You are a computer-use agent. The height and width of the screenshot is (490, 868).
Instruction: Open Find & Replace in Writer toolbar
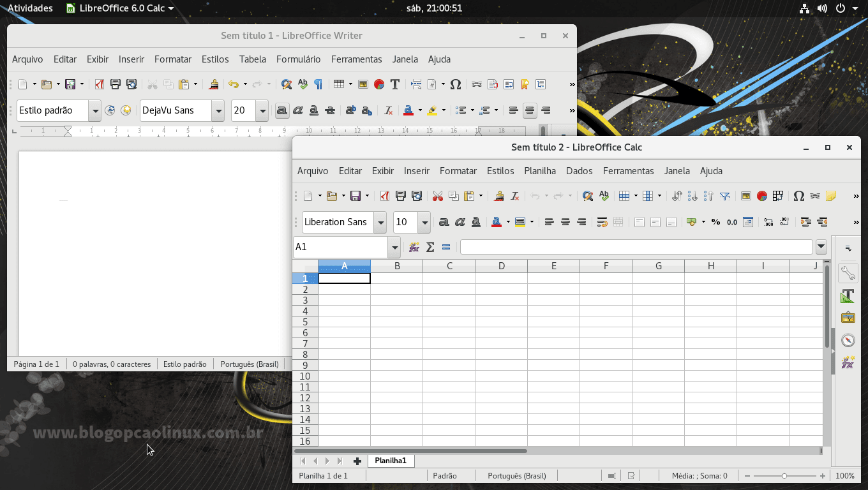click(x=287, y=84)
